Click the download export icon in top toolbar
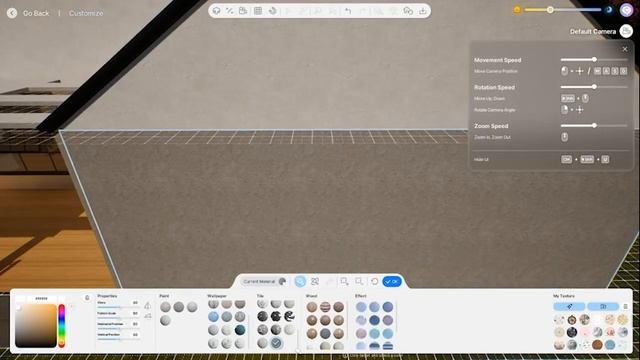 [422, 11]
